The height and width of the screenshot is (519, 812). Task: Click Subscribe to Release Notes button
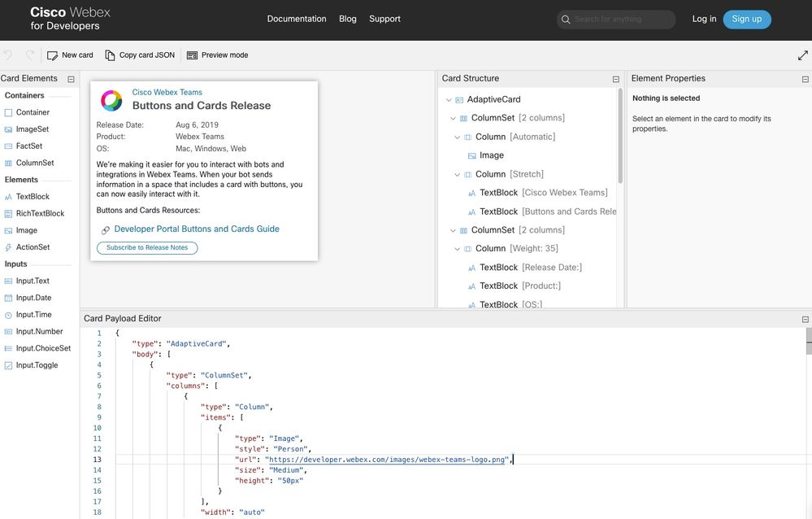click(x=147, y=248)
